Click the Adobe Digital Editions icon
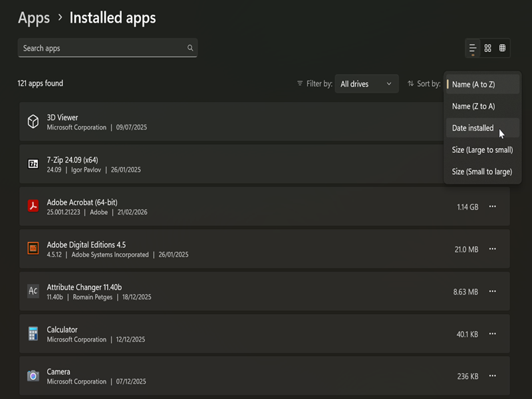532x399 pixels. pos(33,249)
